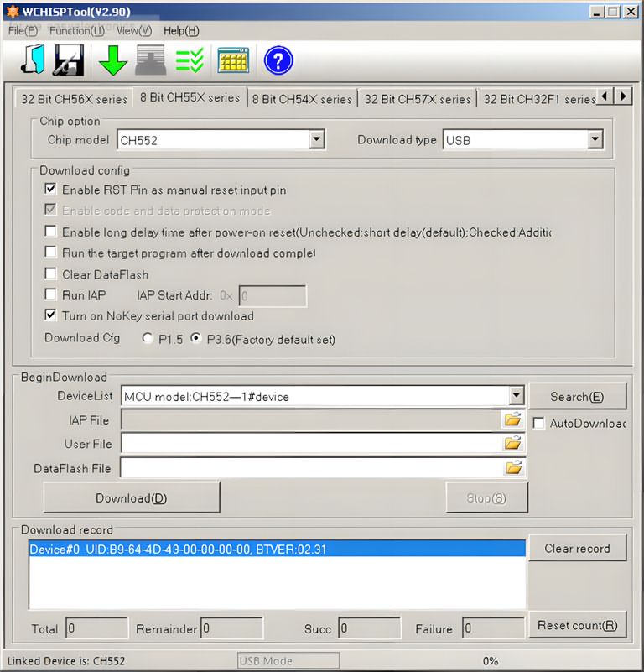Screen dimensions: 644x672
Task: Select the P1.5 download cfg radio
Action: pyautogui.click(x=148, y=338)
